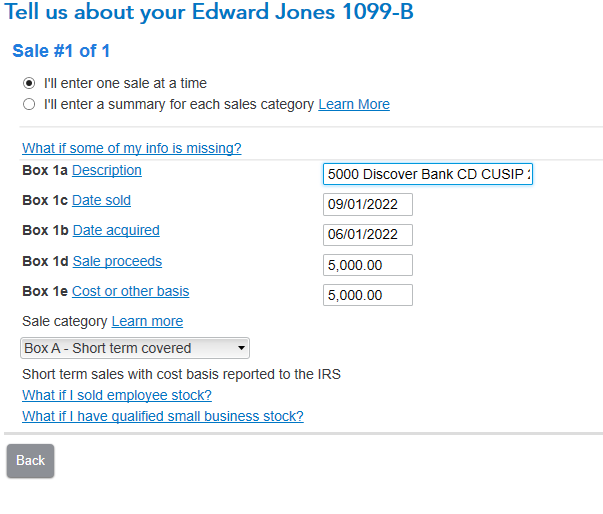Open 'What if I sold employee stock?' link
Image resolution: width=603 pixels, height=514 pixels.
point(117,395)
